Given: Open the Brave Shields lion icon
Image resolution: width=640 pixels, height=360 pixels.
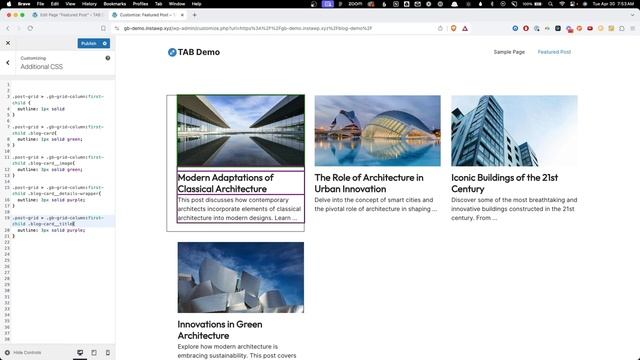Looking at the screenshot, I should (x=453, y=28).
